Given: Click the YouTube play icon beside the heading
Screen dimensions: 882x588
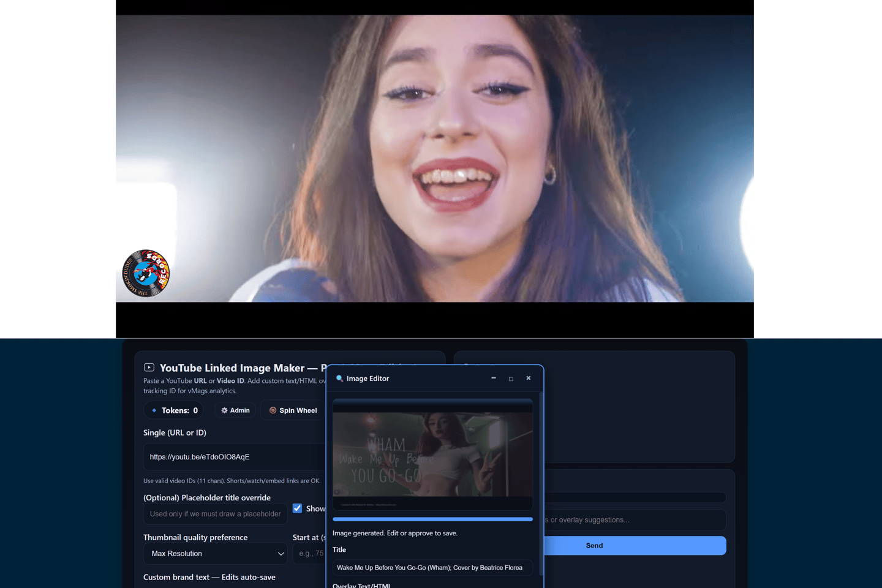Looking at the screenshot, I should tap(149, 367).
